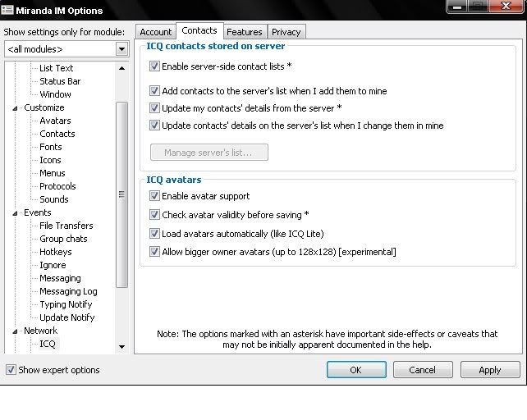Click the Apply button
Screen dimensions: 527x420
click(x=489, y=370)
